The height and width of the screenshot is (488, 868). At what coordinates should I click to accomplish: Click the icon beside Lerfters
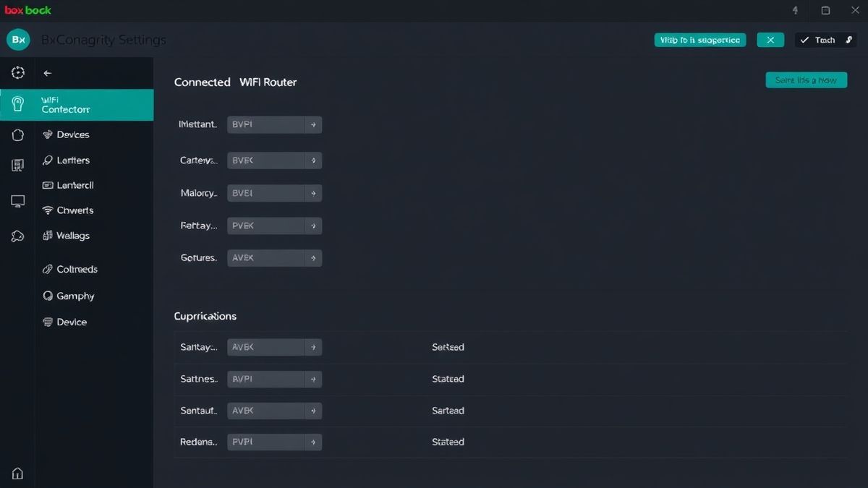pos(48,160)
